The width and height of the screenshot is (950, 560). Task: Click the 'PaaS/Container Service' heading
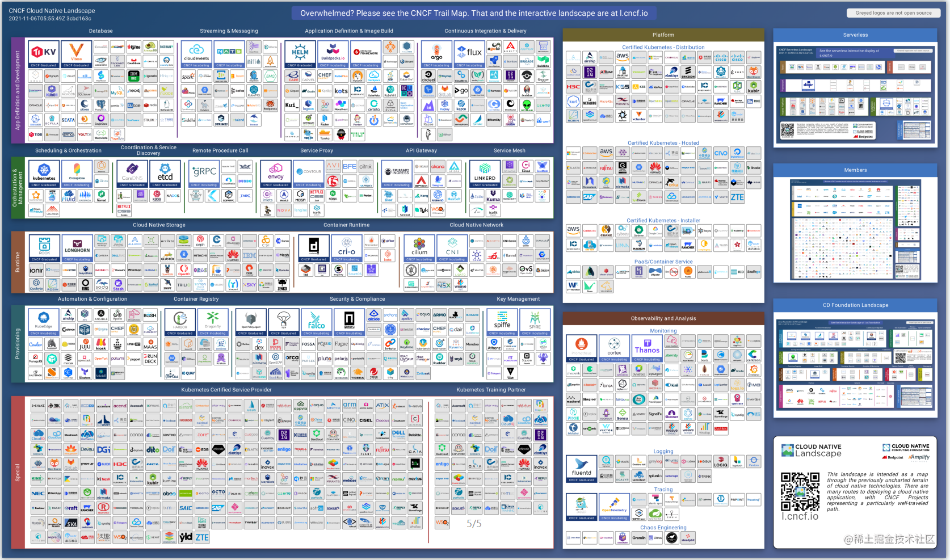click(663, 262)
